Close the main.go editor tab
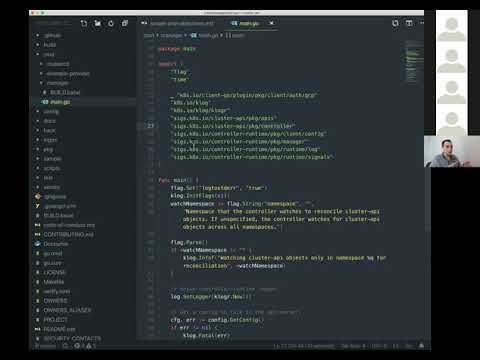 [x=271, y=23]
